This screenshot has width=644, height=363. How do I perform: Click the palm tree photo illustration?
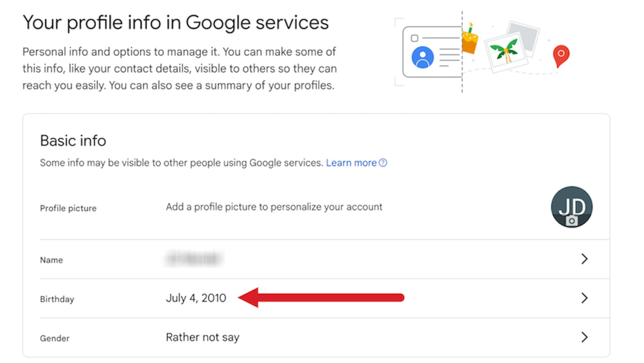506,51
